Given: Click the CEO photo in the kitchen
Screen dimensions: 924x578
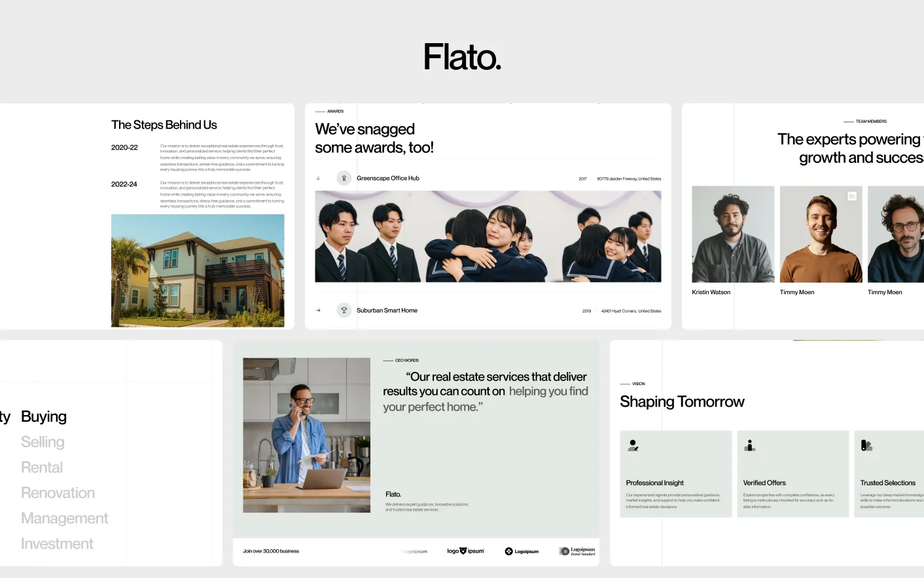Looking at the screenshot, I should pos(306,435).
